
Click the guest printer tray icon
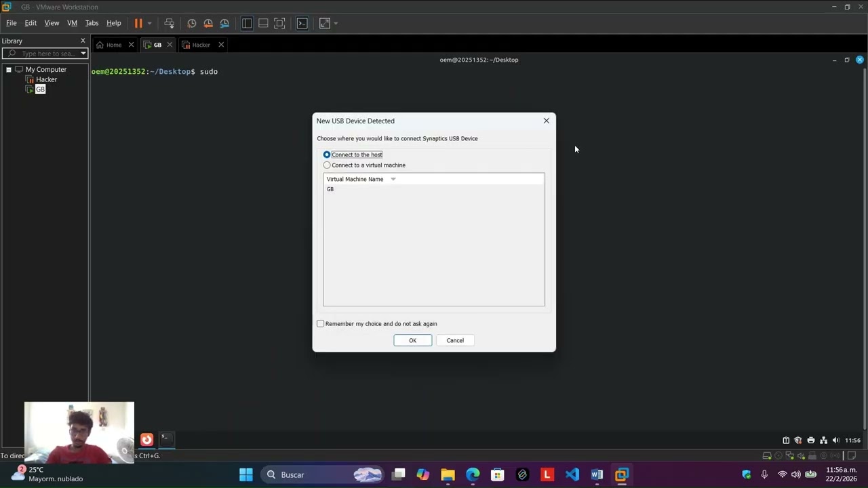(x=810, y=440)
